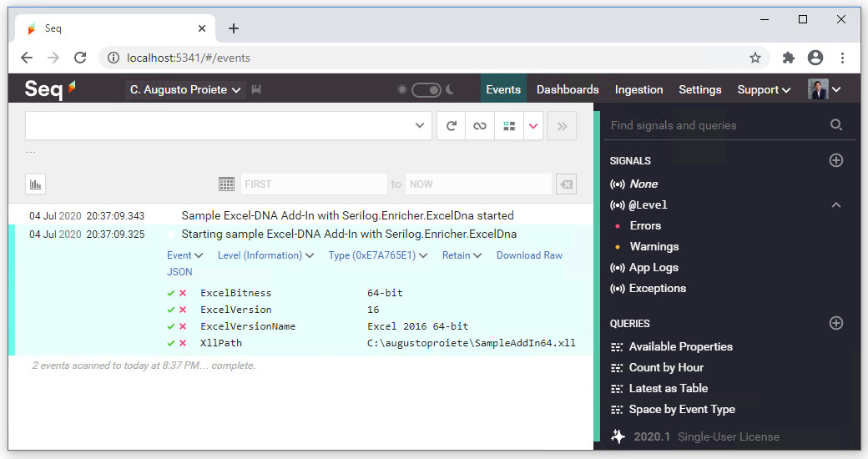Open the Dashboards tab

pyautogui.click(x=568, y=89)
